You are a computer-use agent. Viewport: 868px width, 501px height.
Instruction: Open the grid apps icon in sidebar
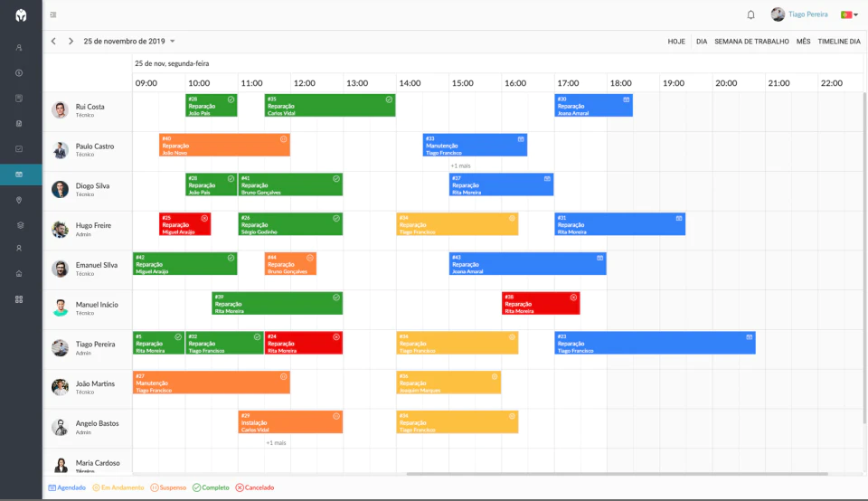tap(19, 299)
